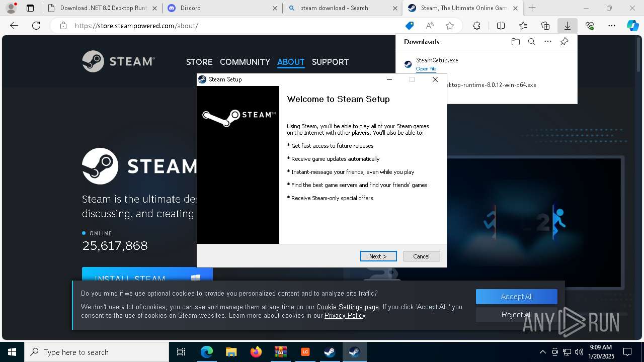The image size is (644, 362).
Task: View site information lock icon
Action: pos(63,26)
